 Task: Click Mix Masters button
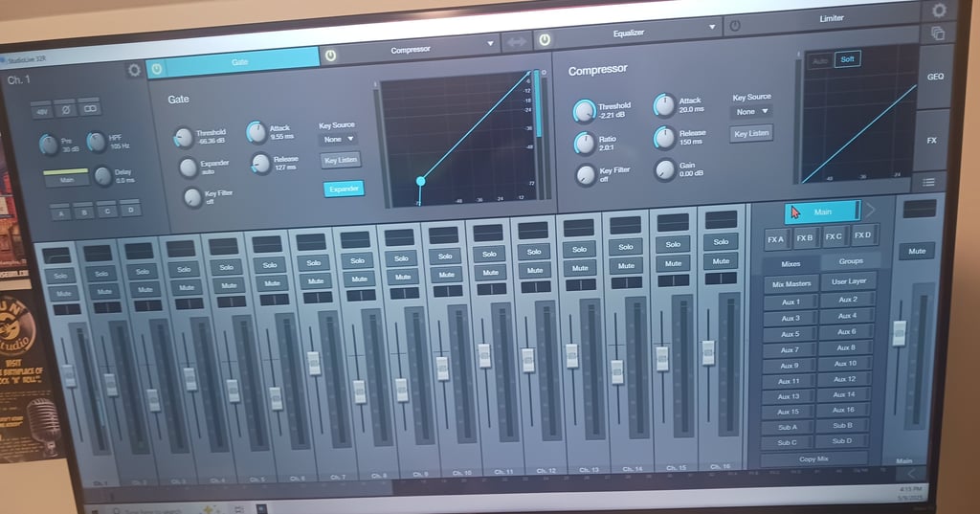pyautogui.click(x=791, y=284)
